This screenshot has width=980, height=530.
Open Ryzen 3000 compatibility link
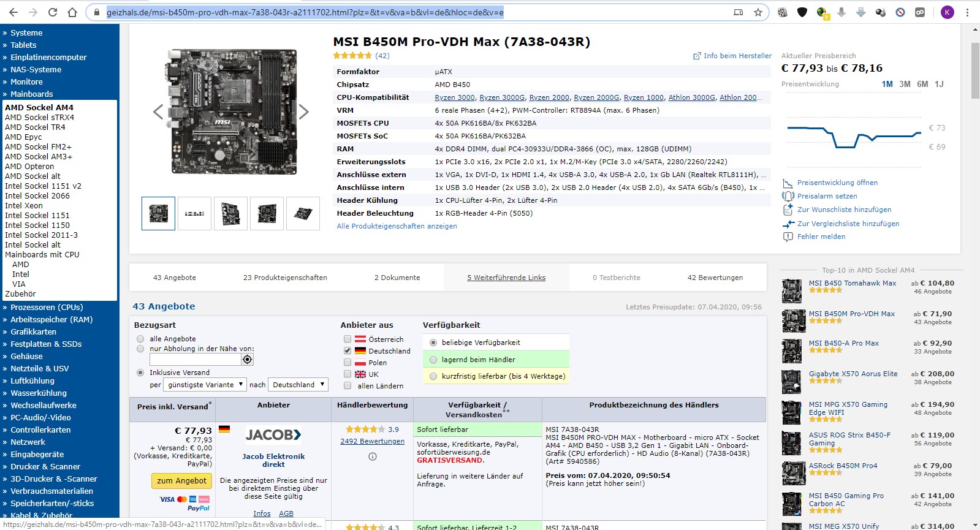pyautogui.click(x=455, y=97)
